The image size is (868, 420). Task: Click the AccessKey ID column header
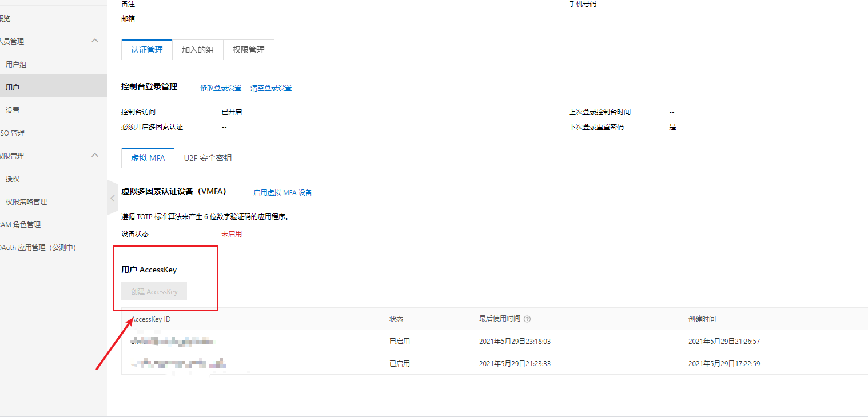[151, 319]
